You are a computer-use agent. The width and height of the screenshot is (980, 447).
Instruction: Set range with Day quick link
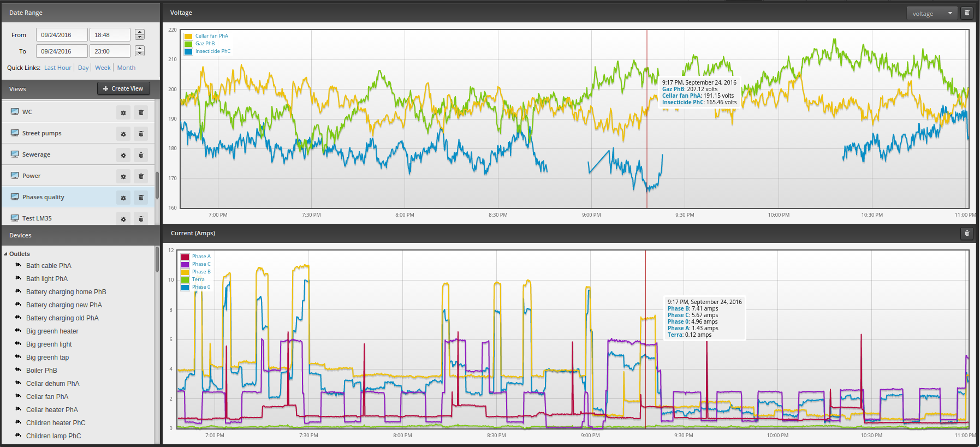(83, 68)
